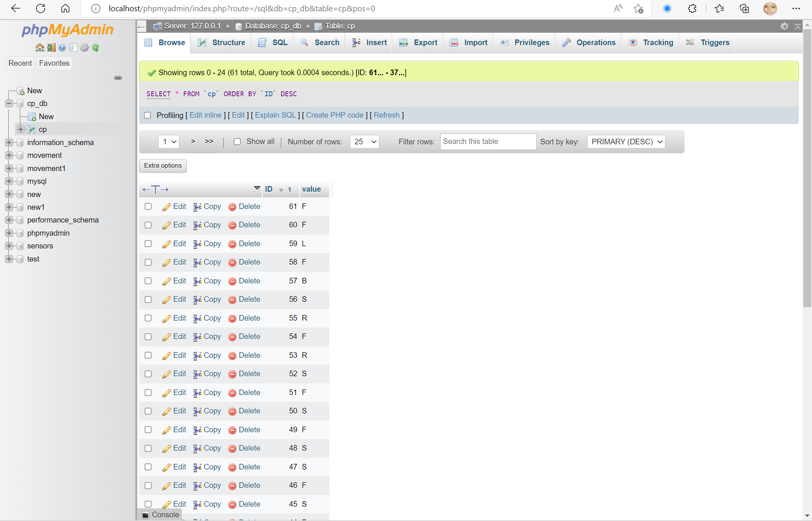The width and height of the screenshot is (812, 521).
Task: Switch to the Structure tab
Action: [221, 42]
